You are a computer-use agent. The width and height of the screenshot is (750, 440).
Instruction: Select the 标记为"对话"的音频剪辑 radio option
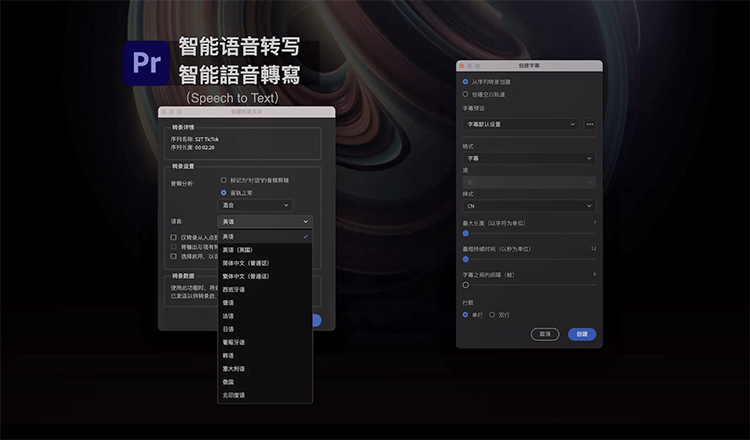coord(223,180)
